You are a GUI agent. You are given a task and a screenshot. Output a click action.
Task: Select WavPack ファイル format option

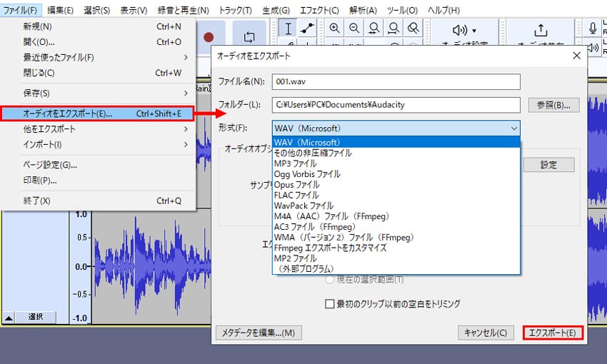[396, 206]
